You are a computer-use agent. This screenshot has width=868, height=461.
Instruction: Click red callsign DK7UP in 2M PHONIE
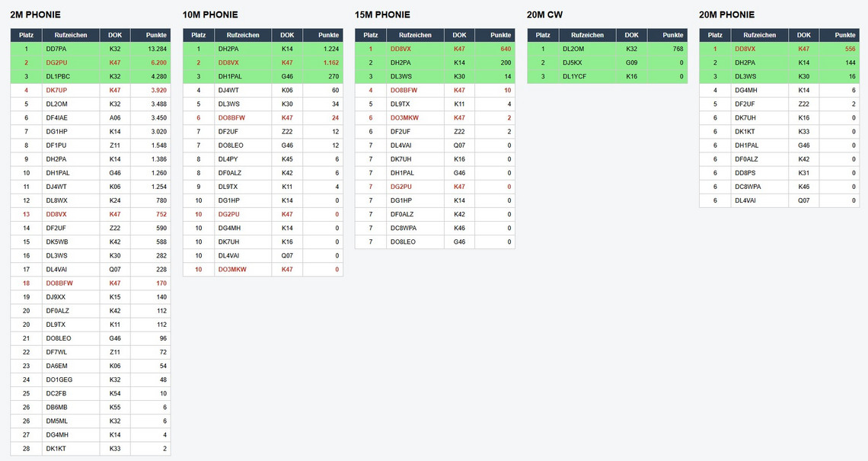tap(56, 90)
